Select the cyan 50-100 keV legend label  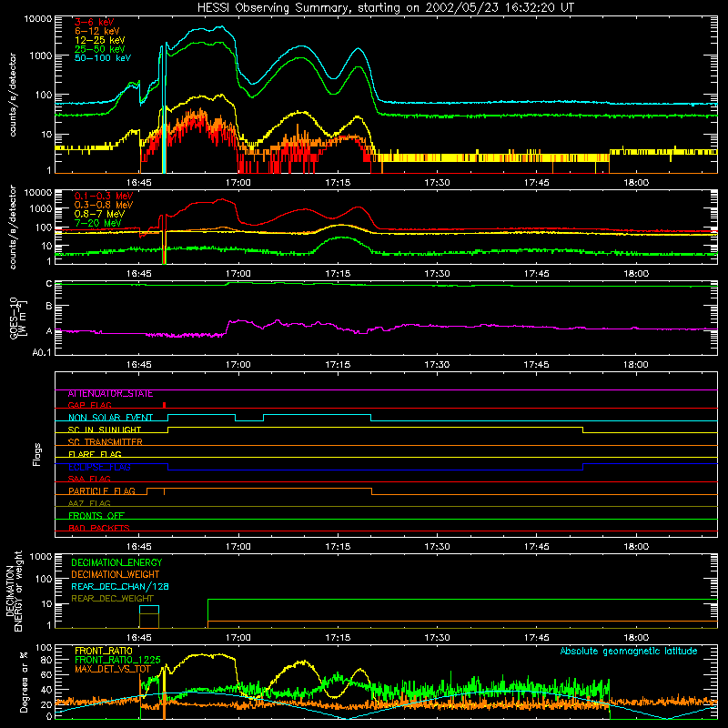coord(103,57)
